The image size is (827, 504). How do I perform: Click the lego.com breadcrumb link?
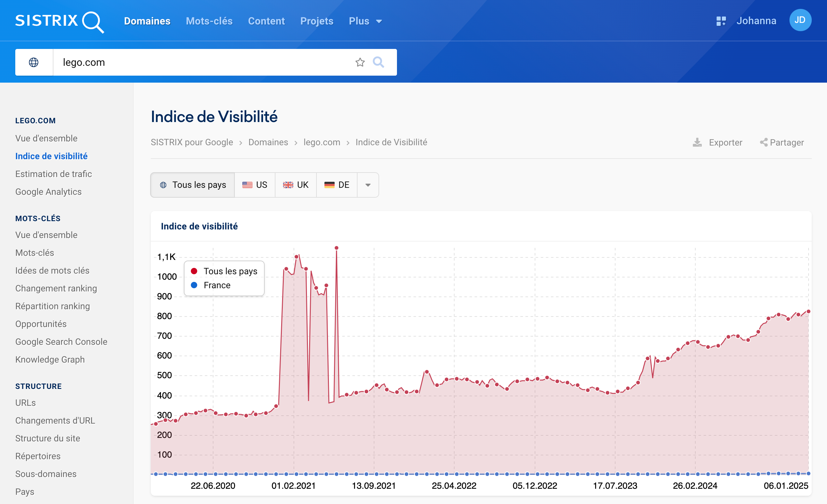coord(322,142)
